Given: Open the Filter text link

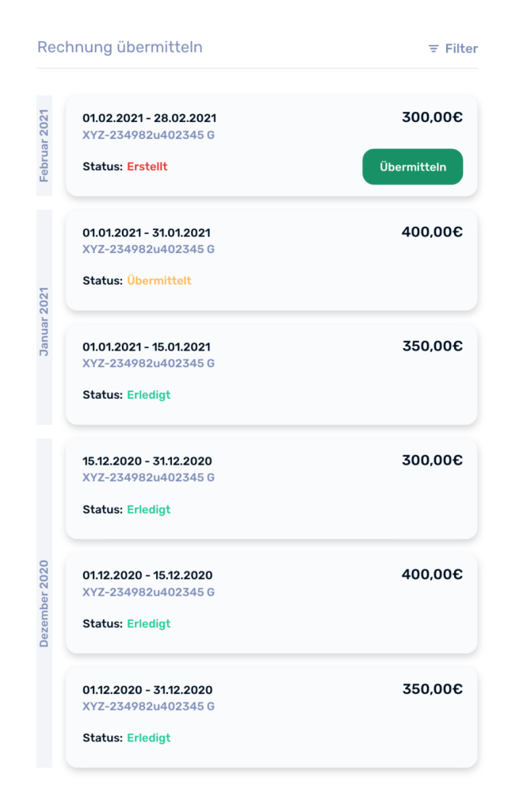Looking at the screenshot, I should [461, 49].
